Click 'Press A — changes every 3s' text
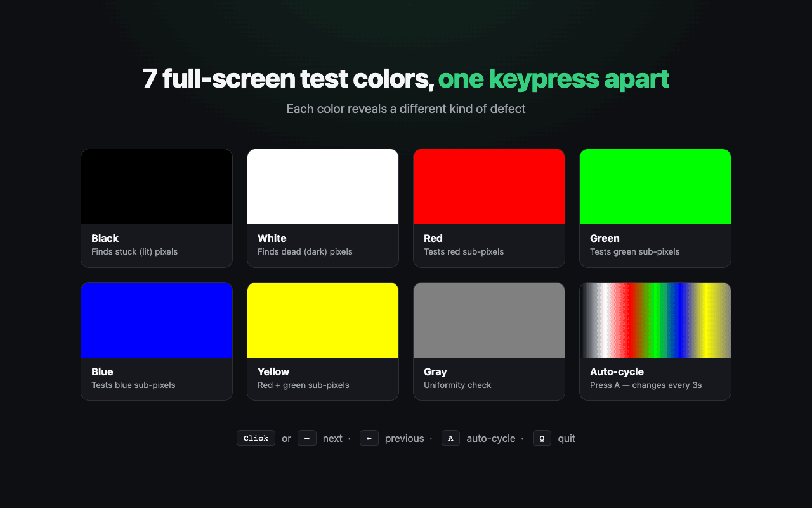 646,385
